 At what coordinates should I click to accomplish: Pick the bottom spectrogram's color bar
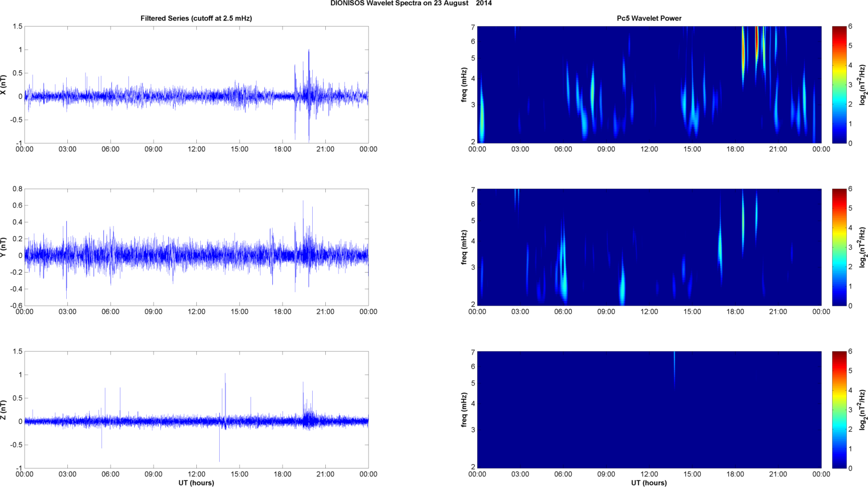click(x=839, y=410)
